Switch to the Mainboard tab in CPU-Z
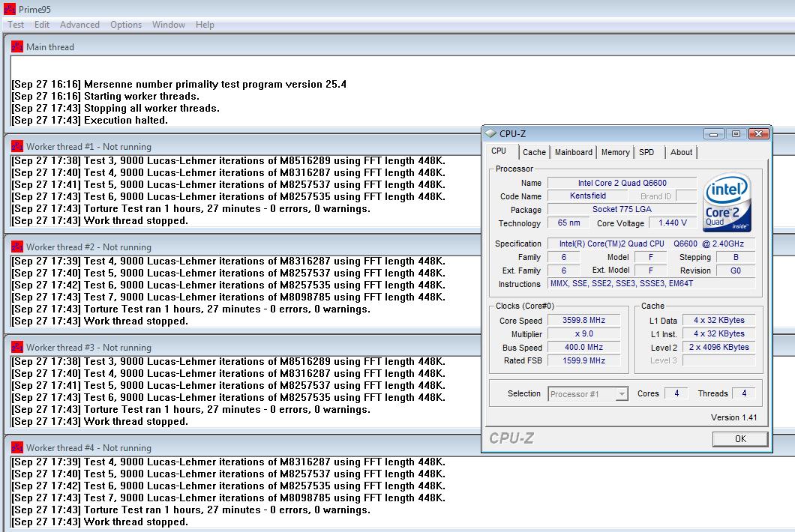Screen dimensions: 795x532 pyautogui.click(x=574, y=152)
